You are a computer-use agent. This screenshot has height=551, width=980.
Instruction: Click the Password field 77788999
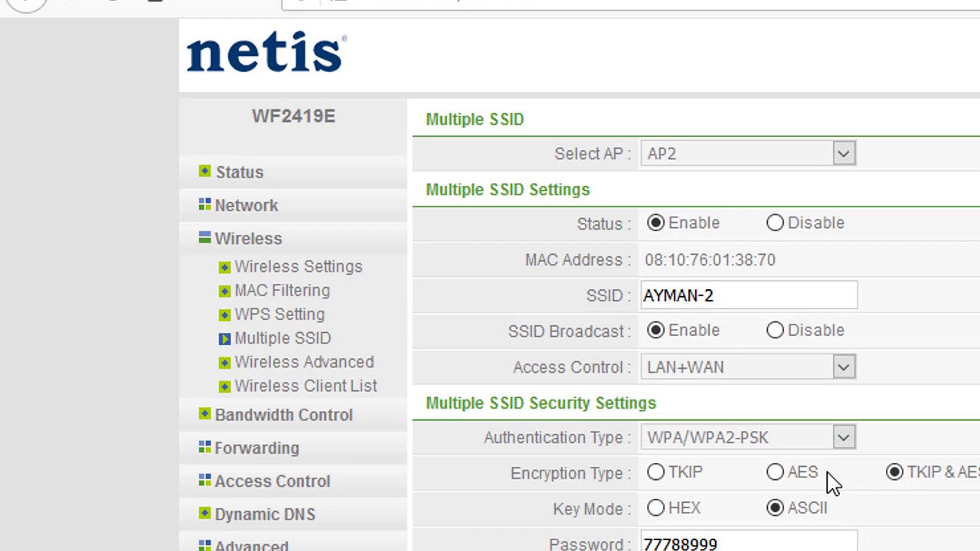coord(749,542)
